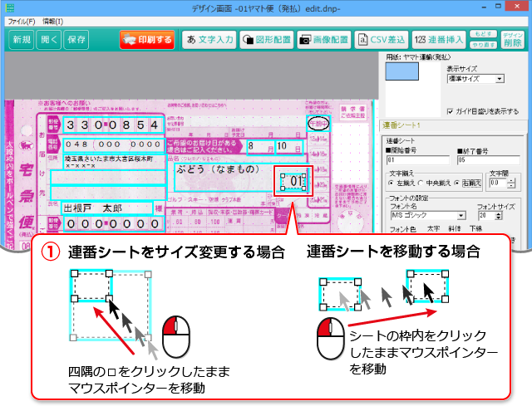This screenshot has width=532, height=406.
Task: Select the 文字入力 text input tool
Action: point(209,40)
